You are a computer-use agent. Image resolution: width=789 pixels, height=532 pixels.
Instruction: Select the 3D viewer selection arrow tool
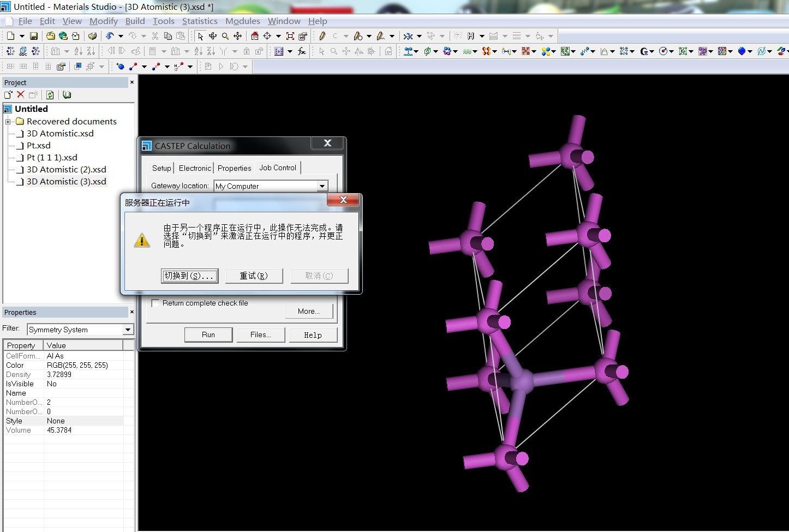(200, 36)
